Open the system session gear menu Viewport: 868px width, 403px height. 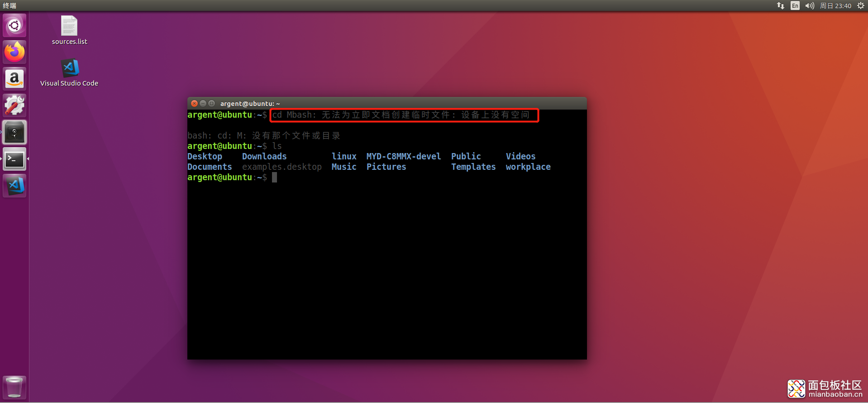click(861, 5)
